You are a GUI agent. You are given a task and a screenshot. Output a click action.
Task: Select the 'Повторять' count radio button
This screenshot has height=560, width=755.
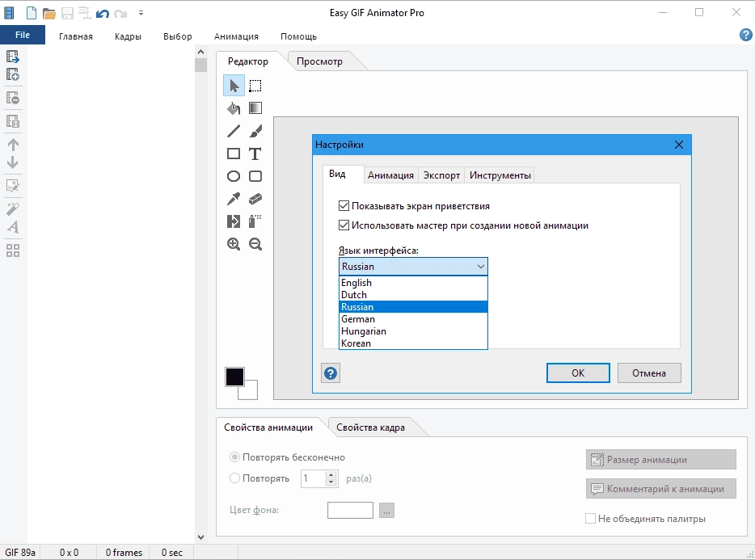234,478
